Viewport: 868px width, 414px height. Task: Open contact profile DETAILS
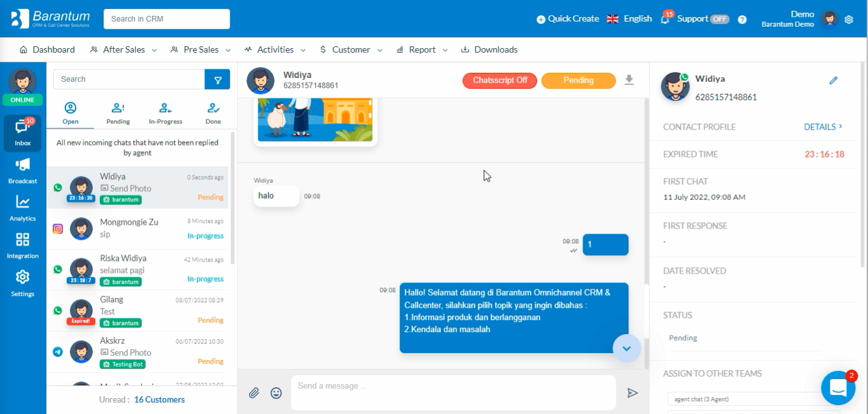coord(823,127)
